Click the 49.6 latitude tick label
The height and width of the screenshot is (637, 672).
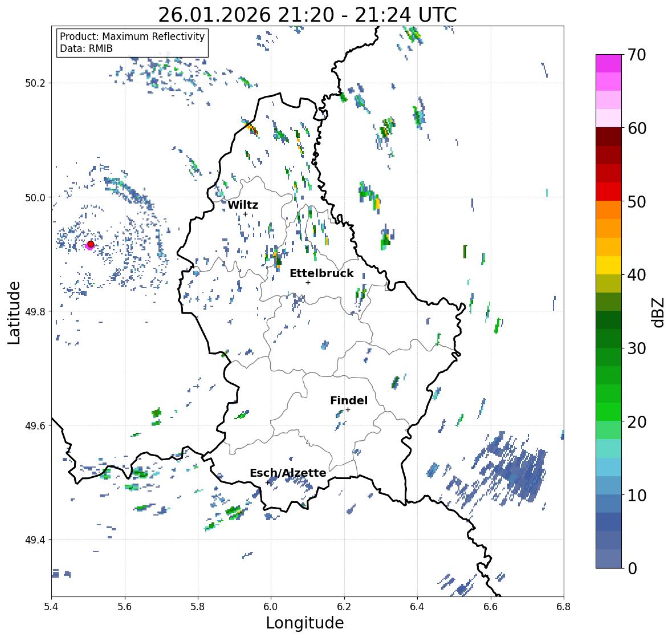click(35, 425)
